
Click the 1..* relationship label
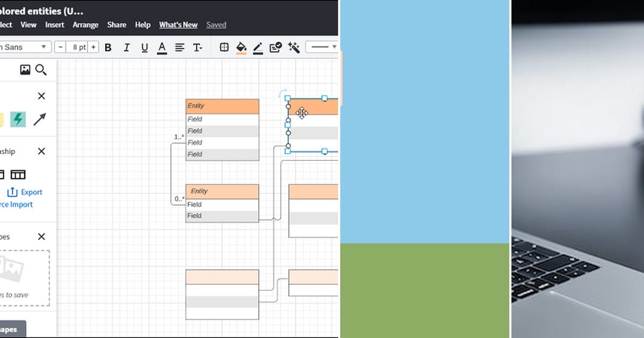coord(179,137)
